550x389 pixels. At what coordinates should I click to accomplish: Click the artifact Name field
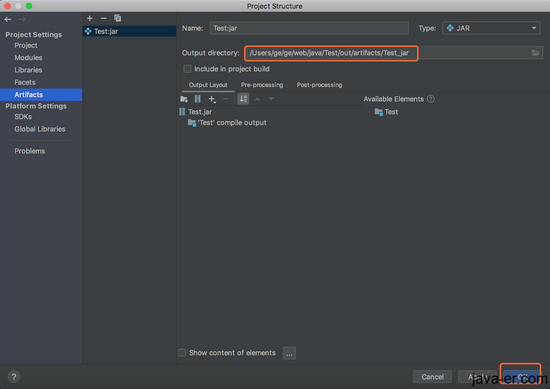(309, 28)
